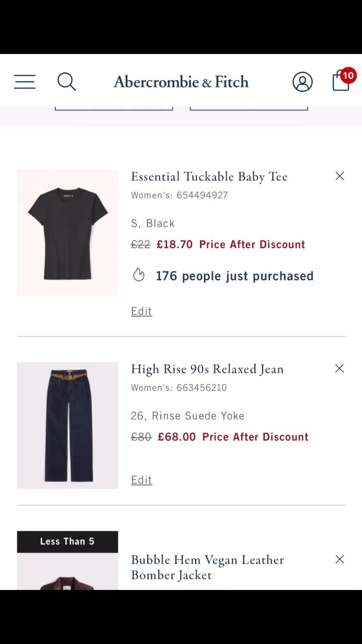Open the dark rinse jeans product image
The width and height of the screenshot is (362, 644).
point(68,425)
